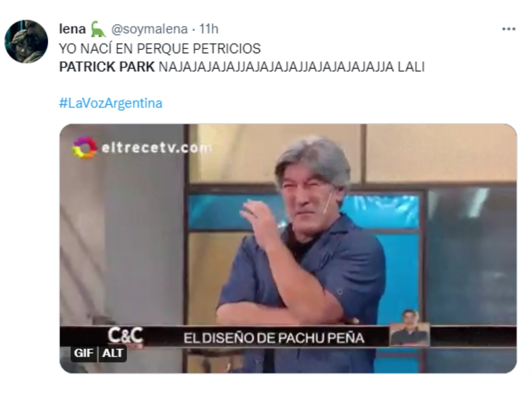This screenshot has height=394, width=532.
Task: Open the @soymalena handle link
Action: (x=150, y=29)
